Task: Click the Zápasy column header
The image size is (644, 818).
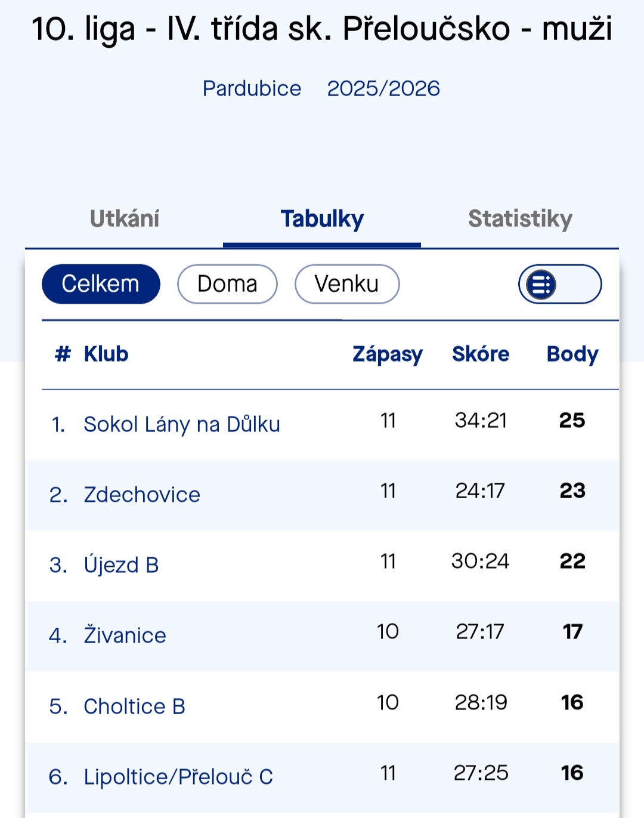Action: click(x=388, y=354)
